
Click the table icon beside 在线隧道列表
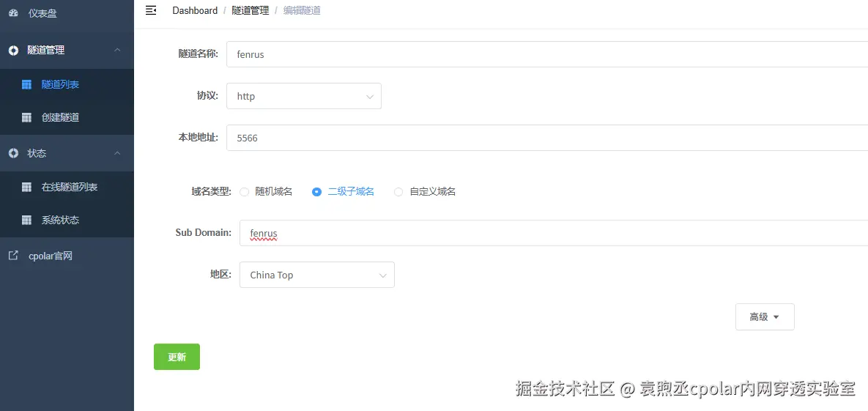26,188
